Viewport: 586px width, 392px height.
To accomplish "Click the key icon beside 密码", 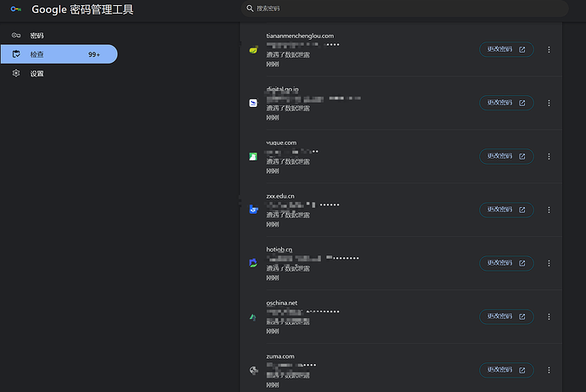I will [16, 35].
